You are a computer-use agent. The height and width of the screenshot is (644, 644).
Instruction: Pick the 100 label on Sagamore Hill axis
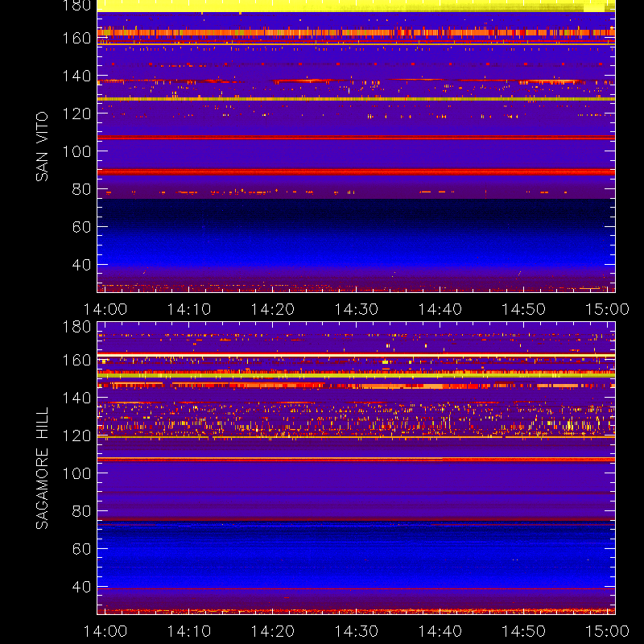tap(76, 473)
